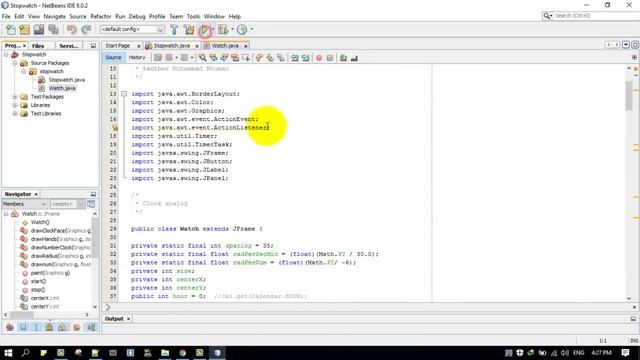Click the editor Find Selection magnifier icon
The height and width of the screenshot is (360, 640).
click(x=202, y=58)
